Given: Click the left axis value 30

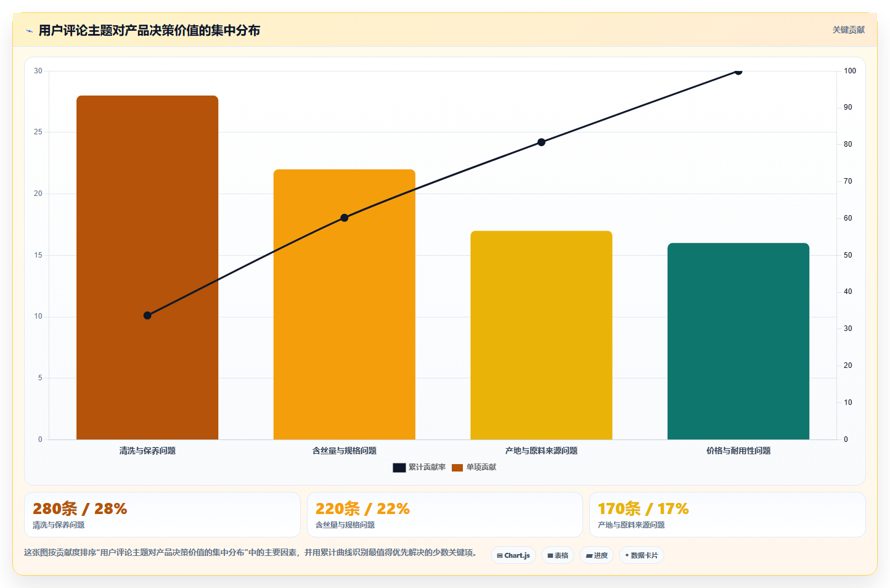Looking at the screenshot, I should [x=38, y=71].
